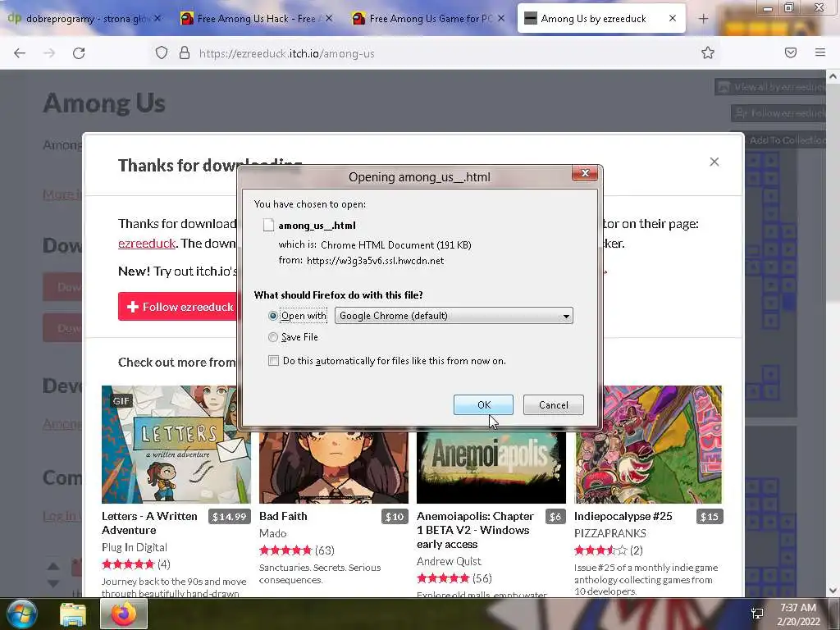Click the network tray icon

pyautogui.click(x=757, y=614)
